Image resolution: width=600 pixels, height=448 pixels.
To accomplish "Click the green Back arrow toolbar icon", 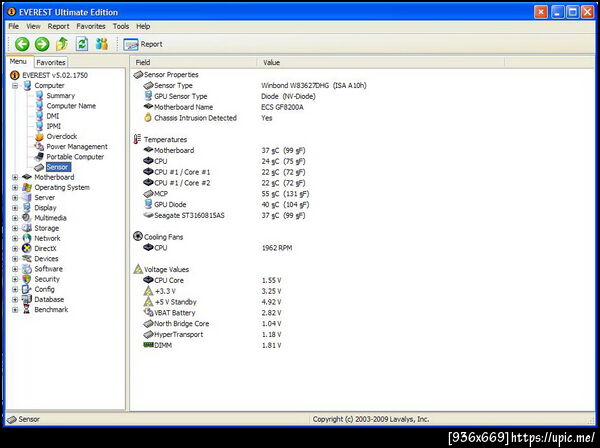I will click(22, 44).
